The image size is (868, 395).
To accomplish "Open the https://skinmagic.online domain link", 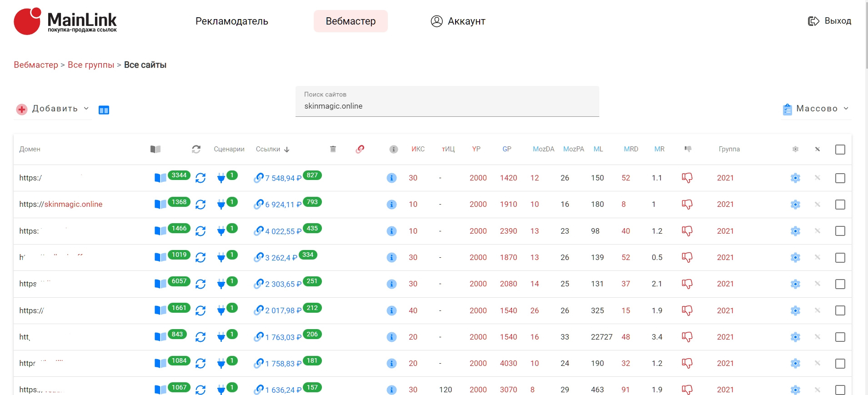I will [61, 205].
